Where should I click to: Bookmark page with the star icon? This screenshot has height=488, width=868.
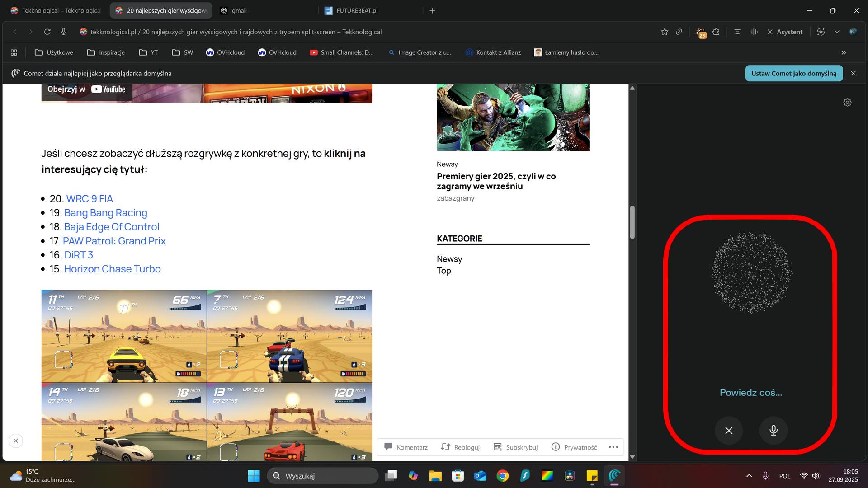664,32
